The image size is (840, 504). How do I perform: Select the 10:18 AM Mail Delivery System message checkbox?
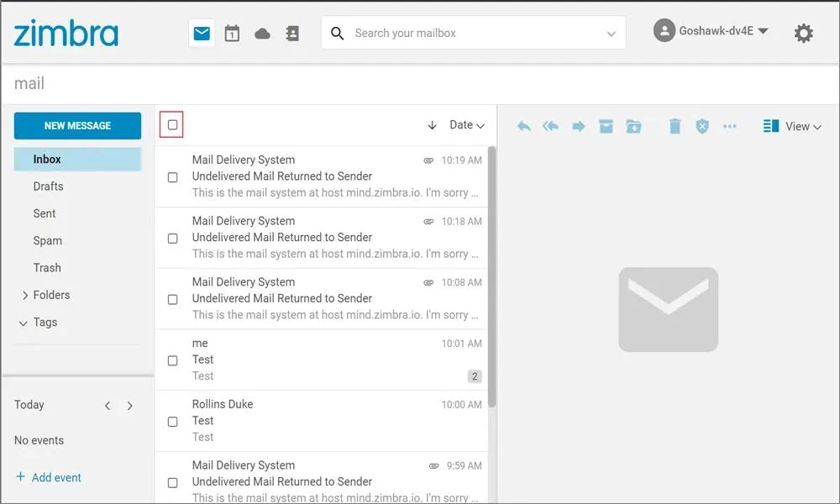click(172, 239)
